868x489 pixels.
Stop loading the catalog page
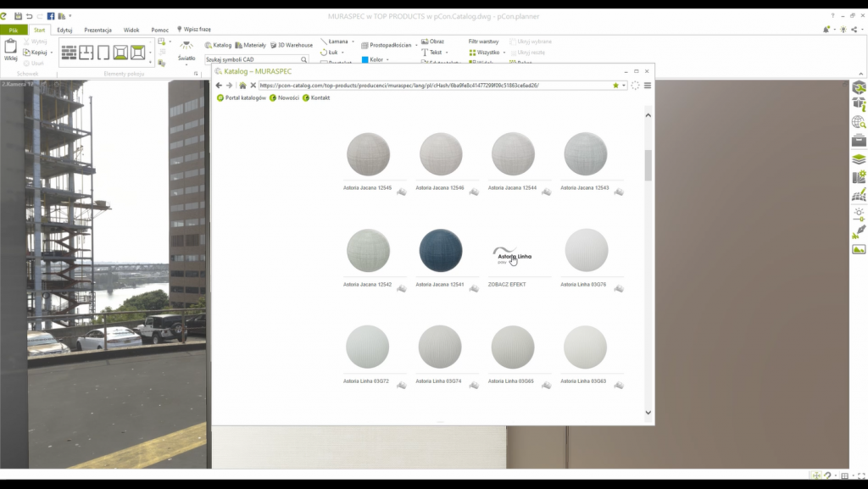[253, 86]
